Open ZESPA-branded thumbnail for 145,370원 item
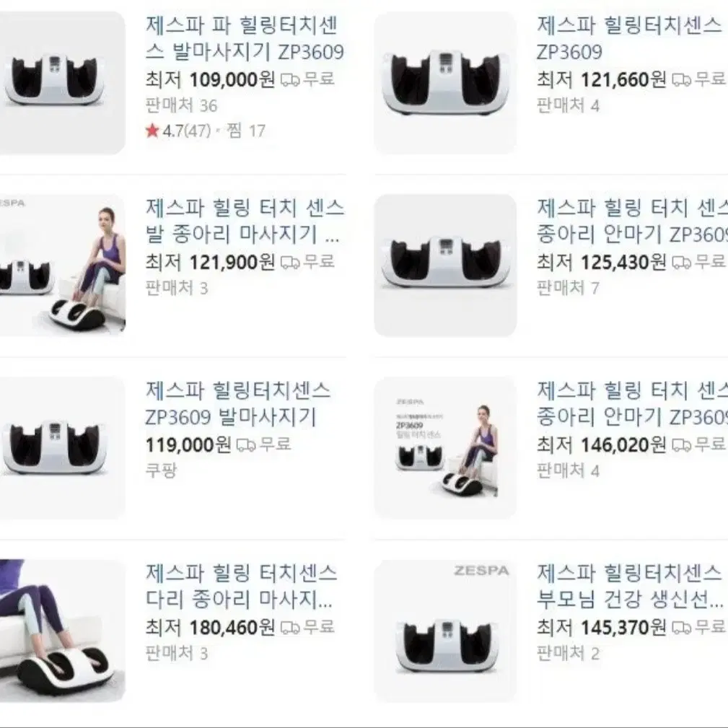 click(446, 631)
